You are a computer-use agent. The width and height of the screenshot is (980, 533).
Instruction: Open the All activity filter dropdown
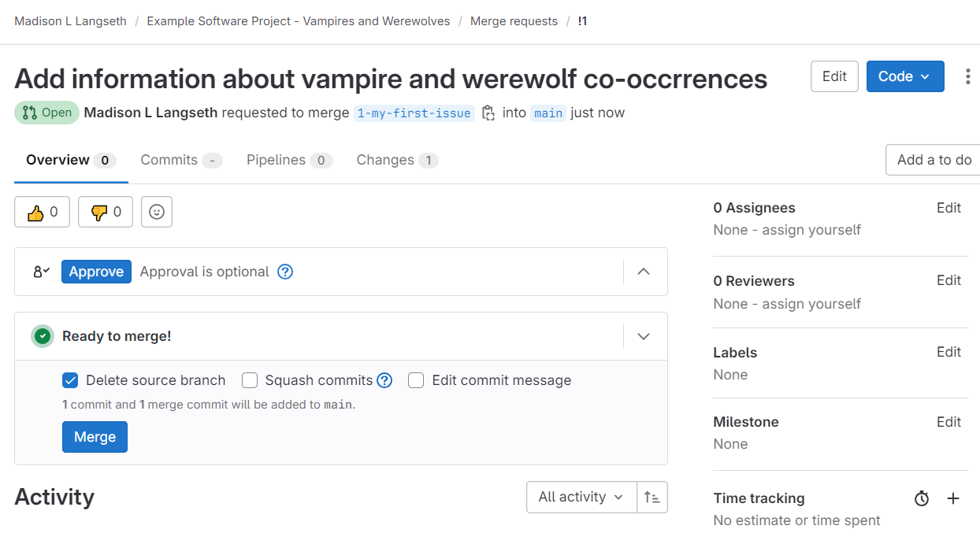pyautogui.click(x=581, y=498)
